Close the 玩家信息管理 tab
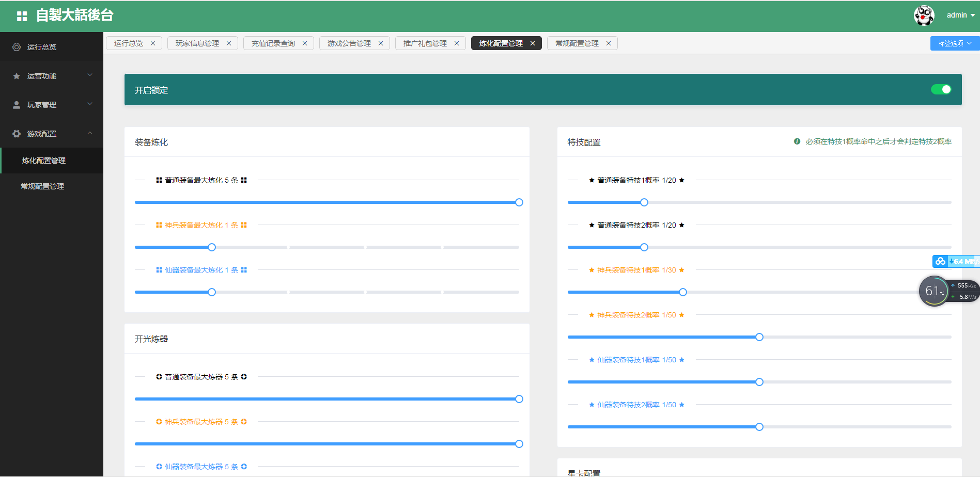980x479 pixels. click(229, 43)
